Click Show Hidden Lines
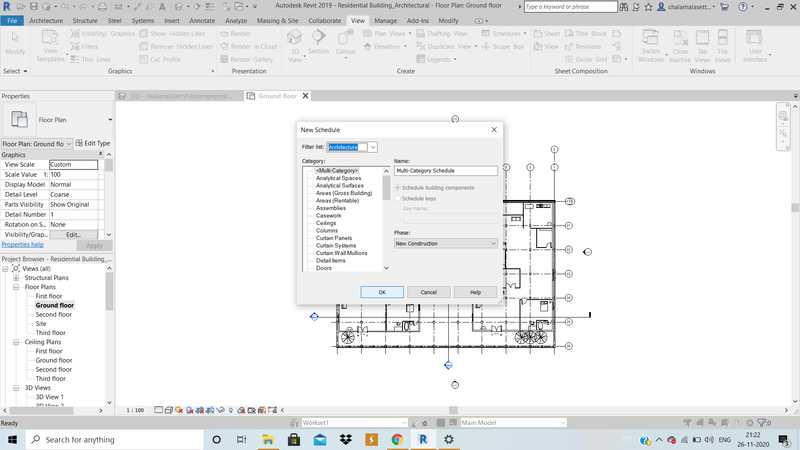This screenshot has height=450, width=800. coord(172,34)
